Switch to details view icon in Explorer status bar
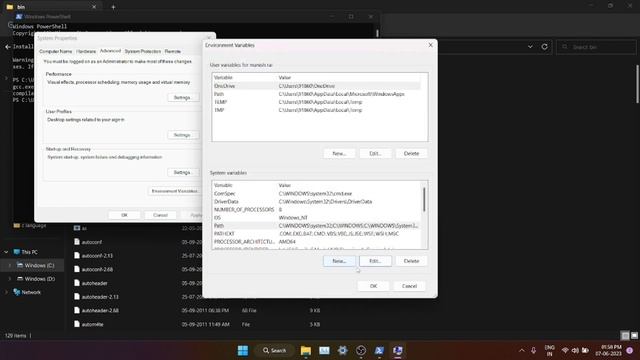 point(625,336)
